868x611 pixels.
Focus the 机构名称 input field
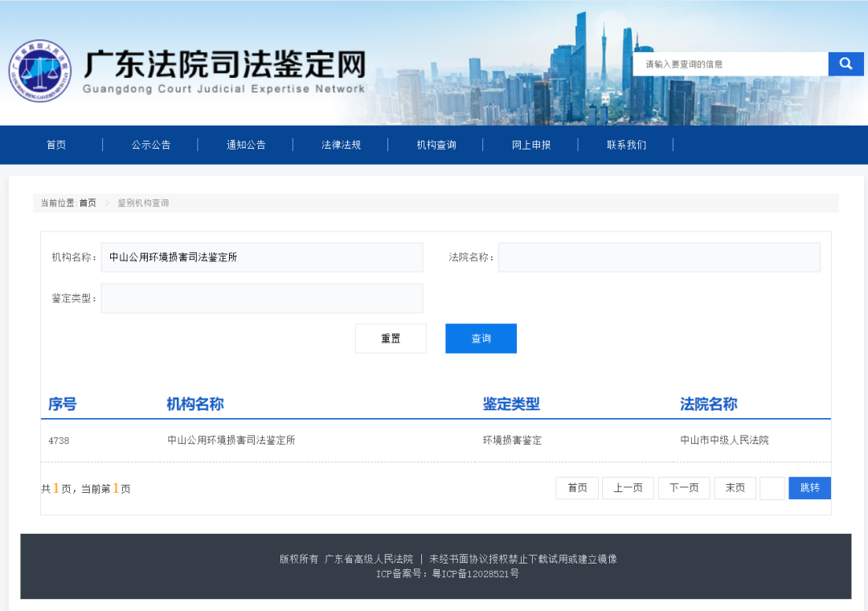(x=261, y=257)
